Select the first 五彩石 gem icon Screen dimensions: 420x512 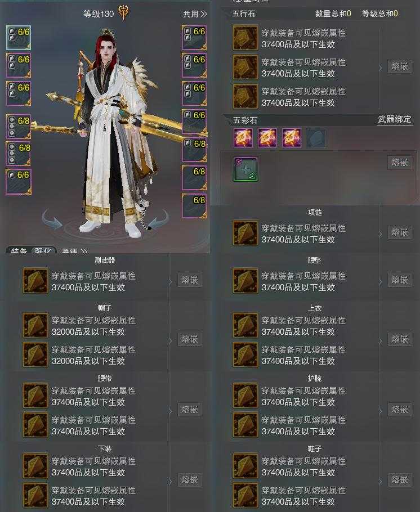click(x=243, y=138)
